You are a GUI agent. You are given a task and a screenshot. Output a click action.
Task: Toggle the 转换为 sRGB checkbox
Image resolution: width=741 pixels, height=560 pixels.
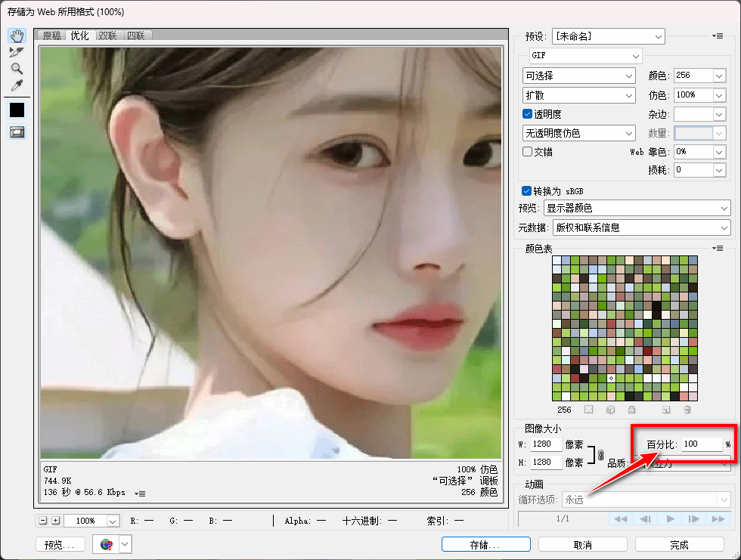[x=527, y=191]
